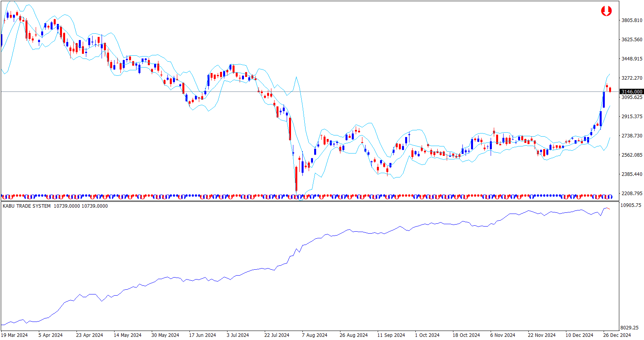Viewport: 644px width, 340px height.
Task: Click the 2738.730 price scale label
Action: (x=632, y=136)
